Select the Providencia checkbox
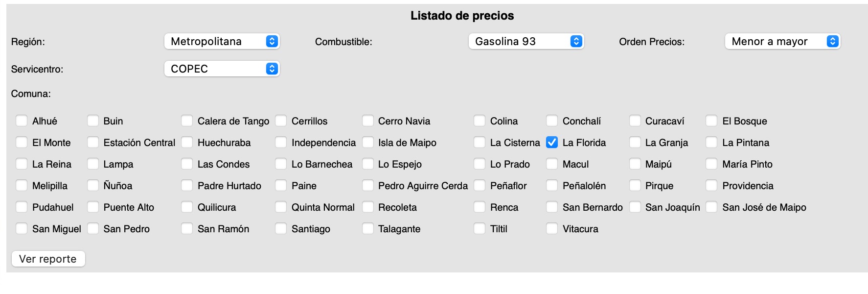Viewport: 868px width, 294px height. coord(711,186)
